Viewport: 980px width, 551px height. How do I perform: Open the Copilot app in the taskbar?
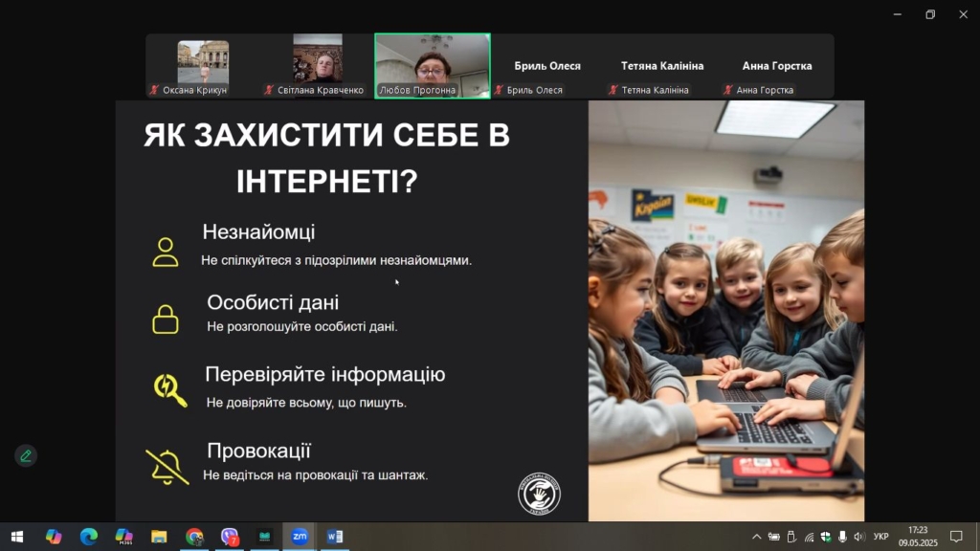54,537
